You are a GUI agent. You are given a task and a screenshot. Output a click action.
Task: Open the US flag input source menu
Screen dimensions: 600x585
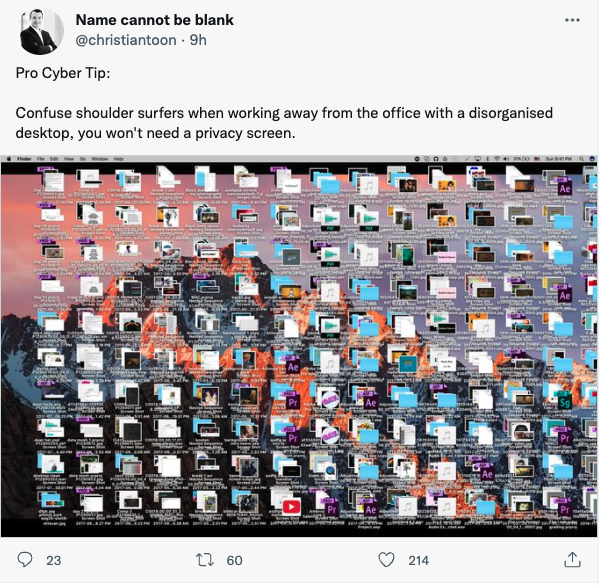(x=537, y=159)
